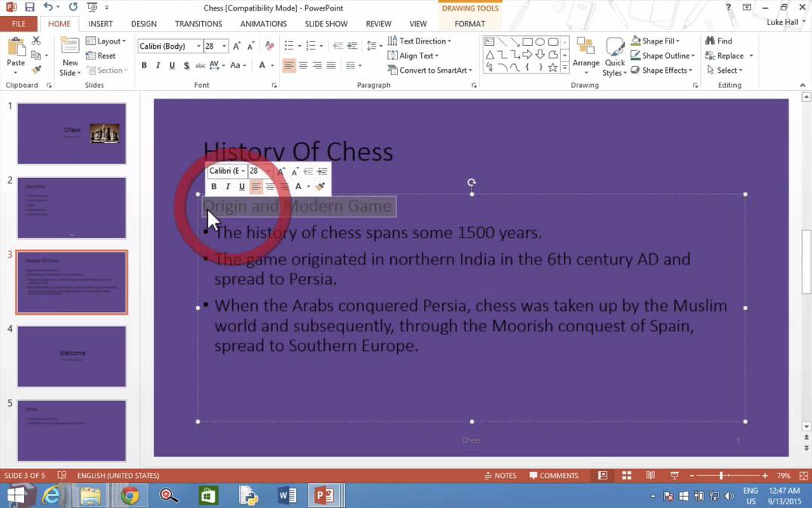Screen dimensions: 812x508
Task: Select the star shape in shapes gallery
Action: (553, 68)
